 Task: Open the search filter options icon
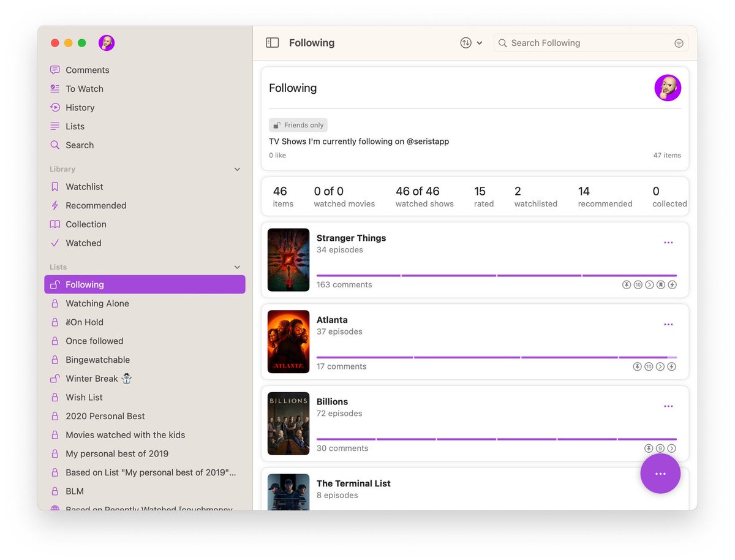[x=679, y=43]
